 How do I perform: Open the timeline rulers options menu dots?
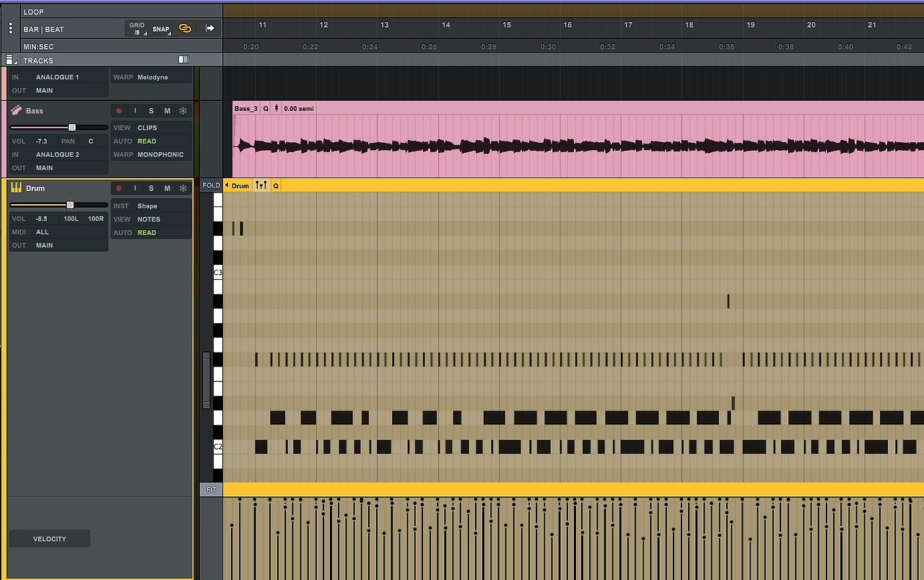10,28
